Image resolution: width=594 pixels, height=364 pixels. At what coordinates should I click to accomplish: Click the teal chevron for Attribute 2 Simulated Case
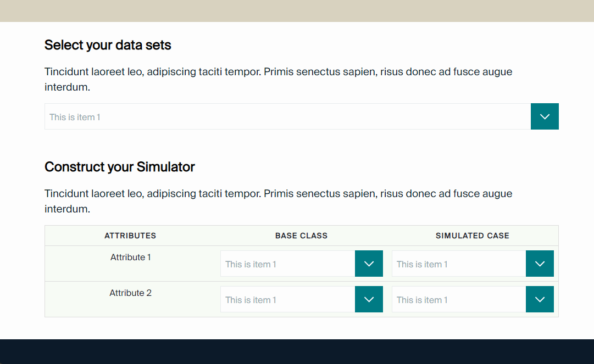pyautogui.click(x=540, y=299)
